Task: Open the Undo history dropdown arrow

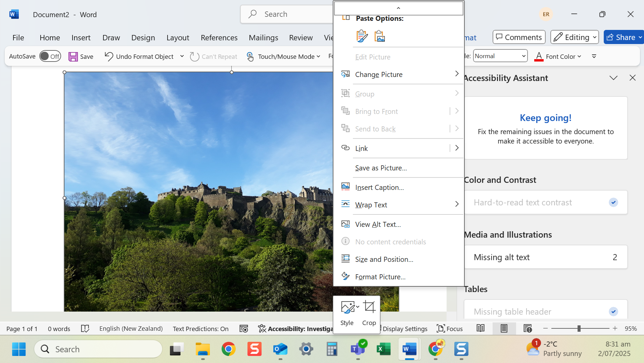Action: pyautogui.click(x=182, y=56)
